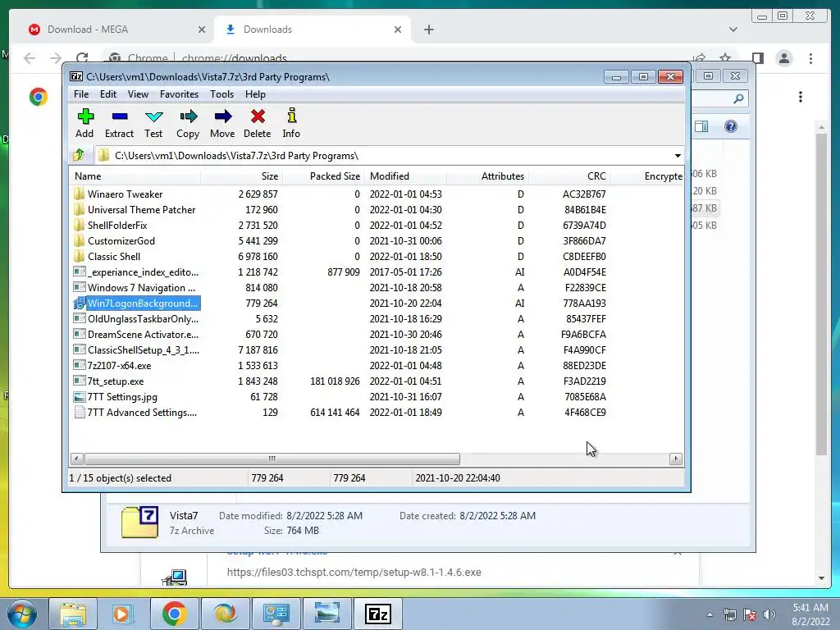Screen dimensions: 840x630
Task: Show hidden system tray icons
Action: pyautogui.click(x=710, y=614)
